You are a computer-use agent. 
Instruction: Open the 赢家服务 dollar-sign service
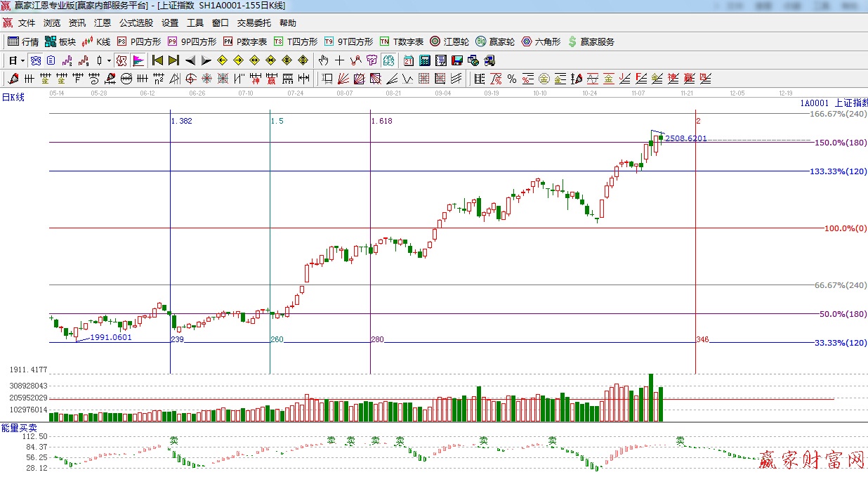(591, 41)
